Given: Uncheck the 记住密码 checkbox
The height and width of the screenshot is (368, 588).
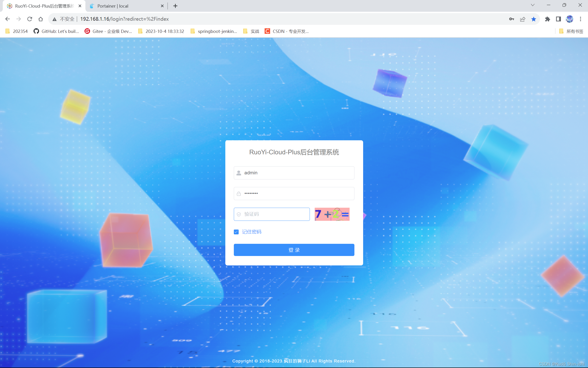Looking at the screenshot, I should tap(236, 232).
